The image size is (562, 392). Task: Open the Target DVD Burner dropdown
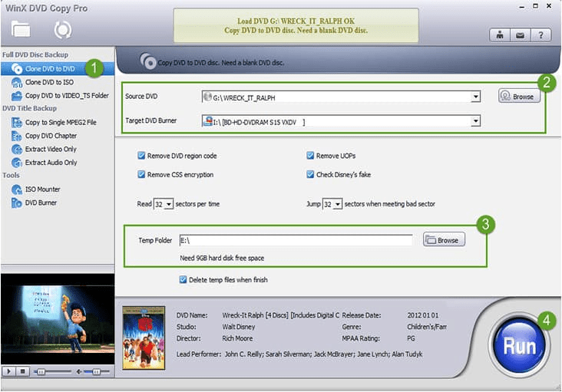tap(476, 121)
